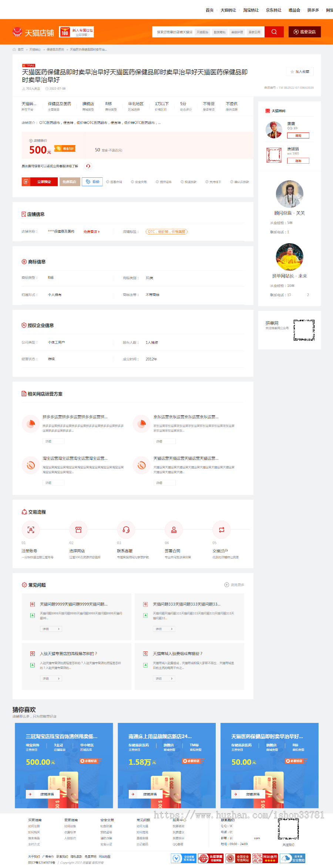333x868 pixels.
Task: Open 拼多多 in top navigation
Action: (313, 10)
